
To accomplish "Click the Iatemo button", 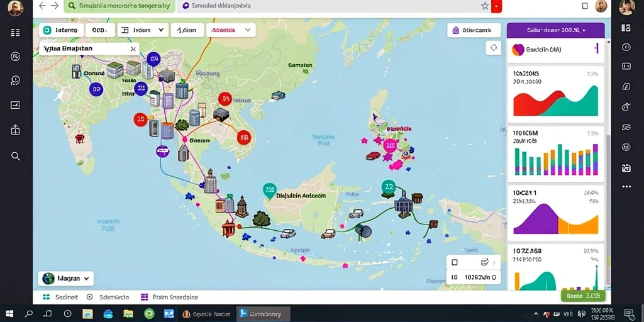I will [61, 30].
